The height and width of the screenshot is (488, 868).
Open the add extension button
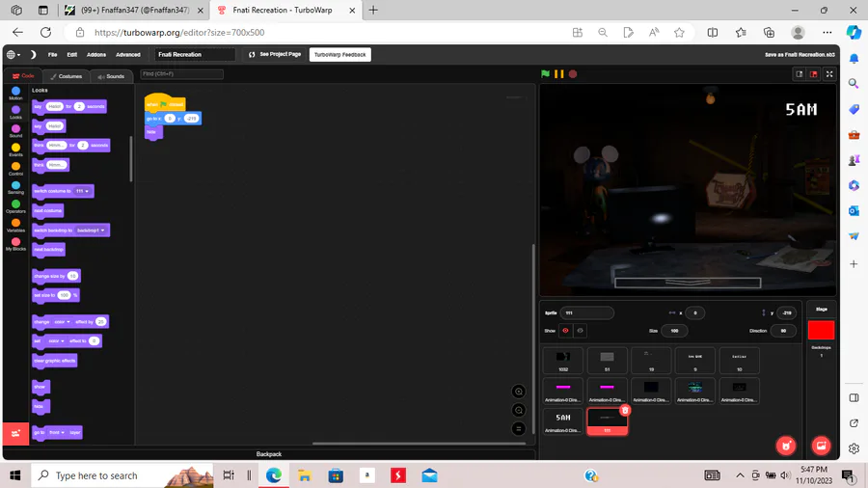point(15,433)
